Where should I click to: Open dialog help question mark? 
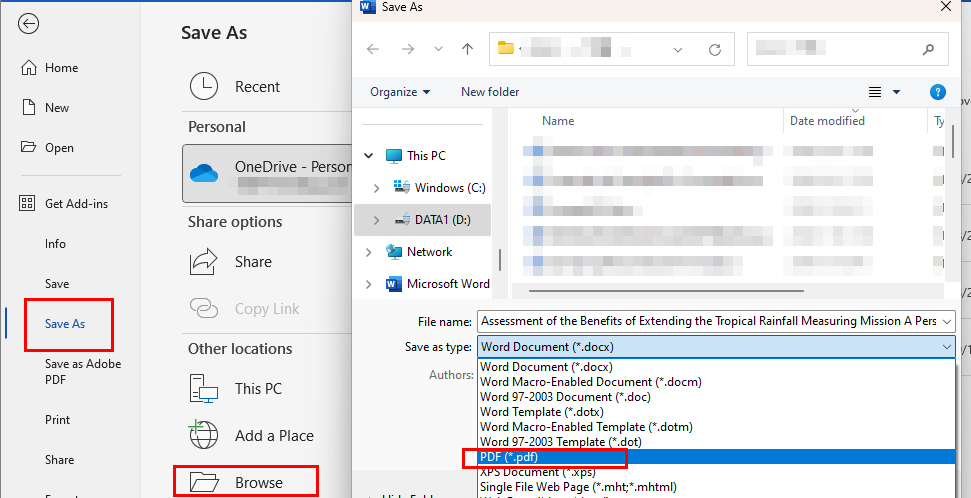(x=938, y=92)
